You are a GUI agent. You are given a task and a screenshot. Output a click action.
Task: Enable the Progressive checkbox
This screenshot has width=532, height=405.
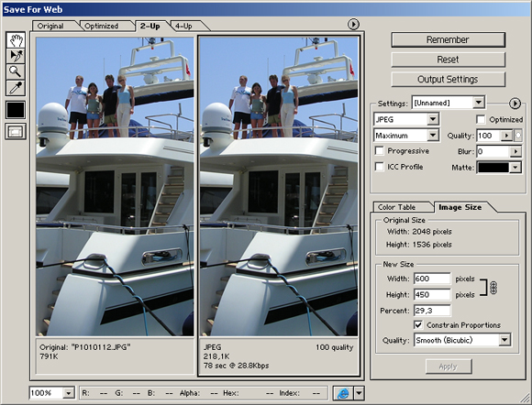(379, 151)
